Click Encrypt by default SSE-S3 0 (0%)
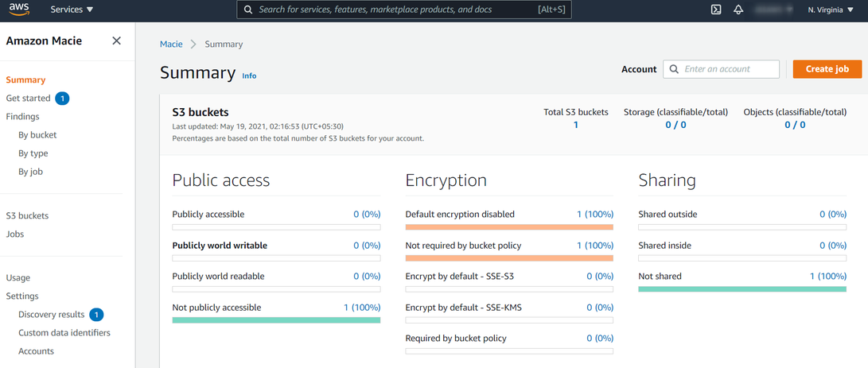The width and height of the screenshot is (868, 368). (x=600, y=276)
